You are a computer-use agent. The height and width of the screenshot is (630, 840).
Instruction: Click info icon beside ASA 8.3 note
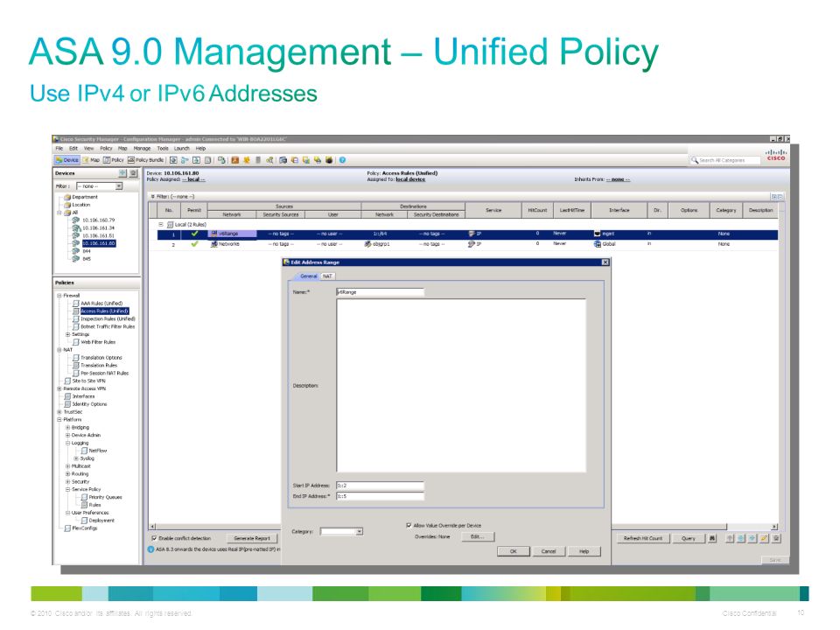click(x=150, y=549)
